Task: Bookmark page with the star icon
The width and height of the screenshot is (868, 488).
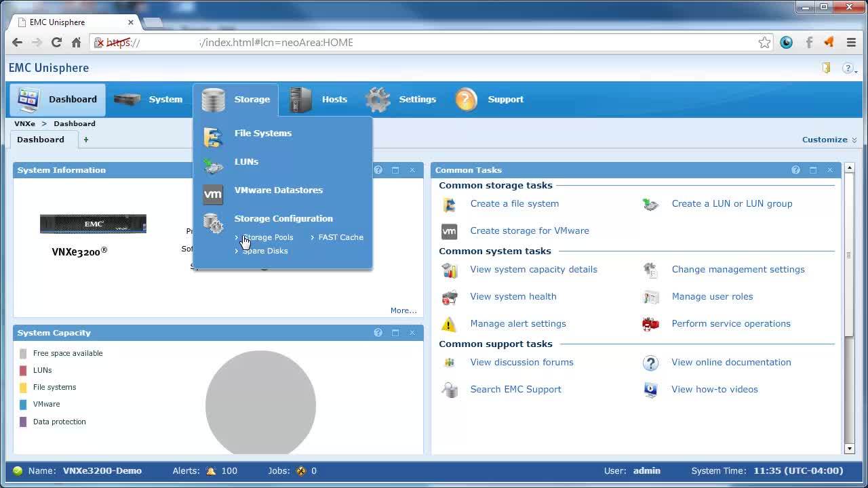Action: coord(764,43)
